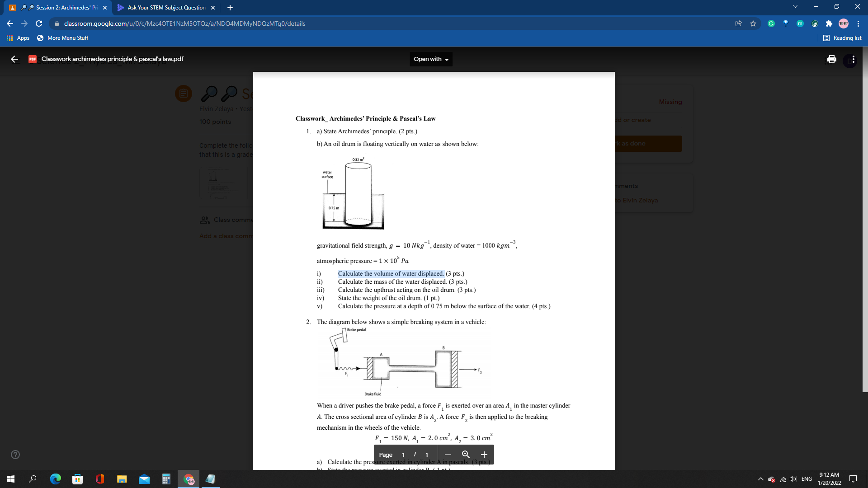The width and height of the screenshot is (868, 488).
Task: Close the Ask Your STEM Subject tab
Action: [x=213, y=8]
